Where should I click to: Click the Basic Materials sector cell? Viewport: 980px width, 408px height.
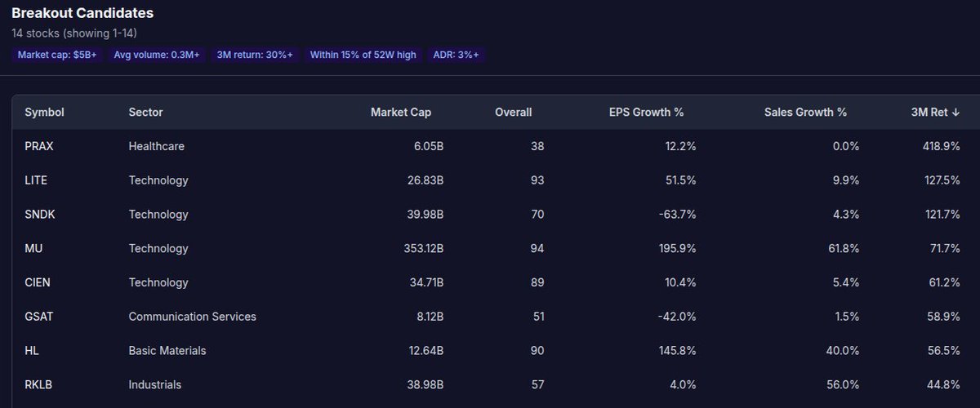tap(167, 350)
